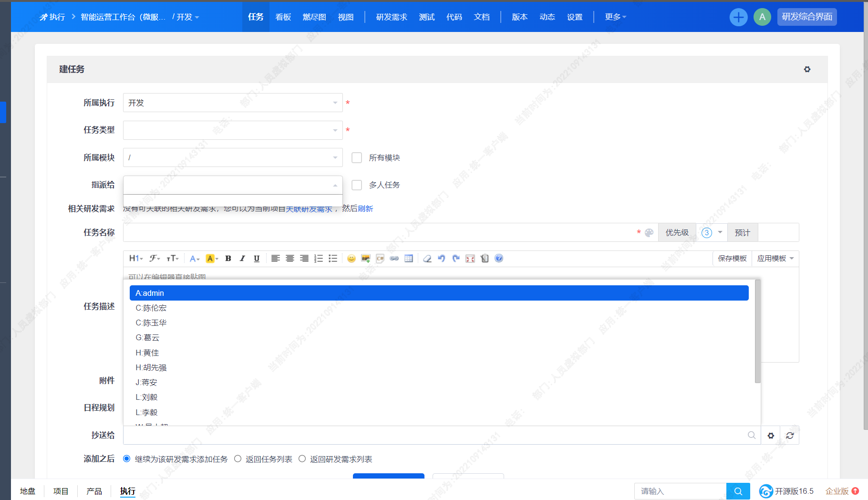Open 抄送给 field settings gear
The width and height of the screenshot is (868, 500).
click(x=771, y=435)
